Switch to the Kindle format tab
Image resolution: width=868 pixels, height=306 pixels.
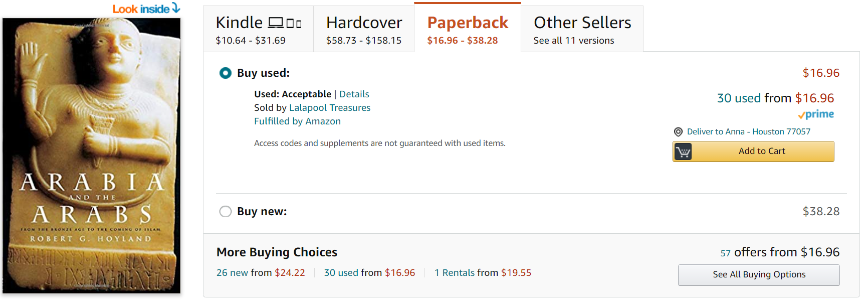tap(258, 30)
